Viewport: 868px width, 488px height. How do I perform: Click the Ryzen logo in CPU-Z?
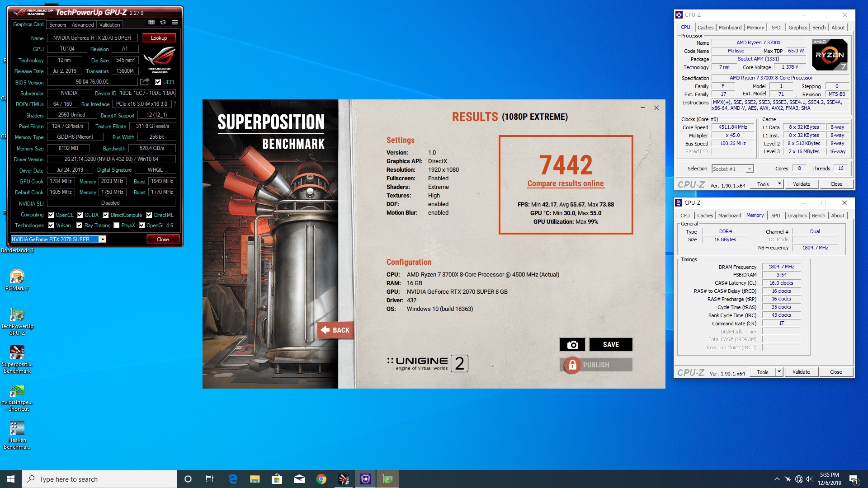(830, 55)
